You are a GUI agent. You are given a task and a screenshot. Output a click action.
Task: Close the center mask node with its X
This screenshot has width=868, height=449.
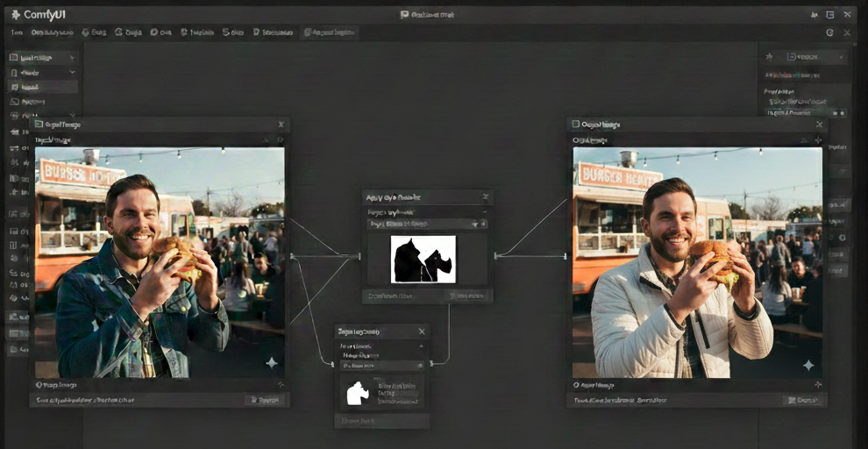coord(485,196)
